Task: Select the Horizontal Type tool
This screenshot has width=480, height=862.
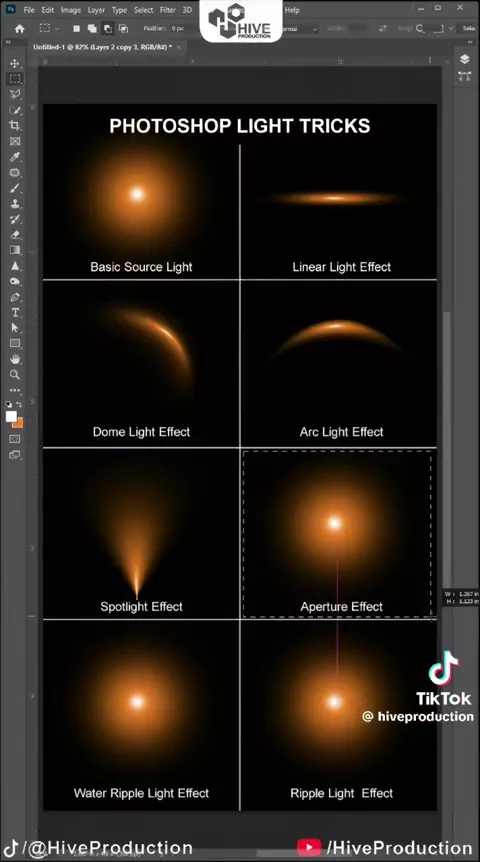Action: [x=15, y=312]
